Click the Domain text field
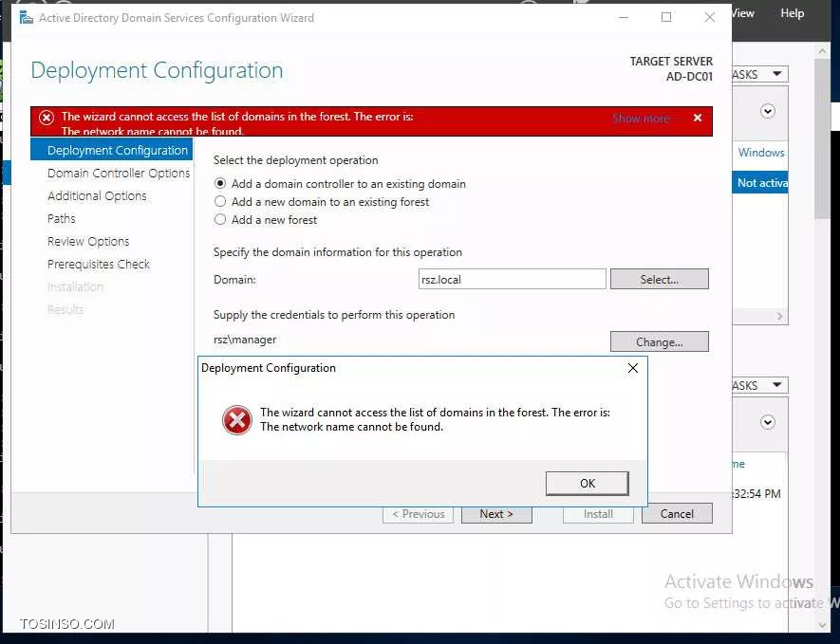Image resolution: width=840 pixels, height=644 pixels. (513, 279)
